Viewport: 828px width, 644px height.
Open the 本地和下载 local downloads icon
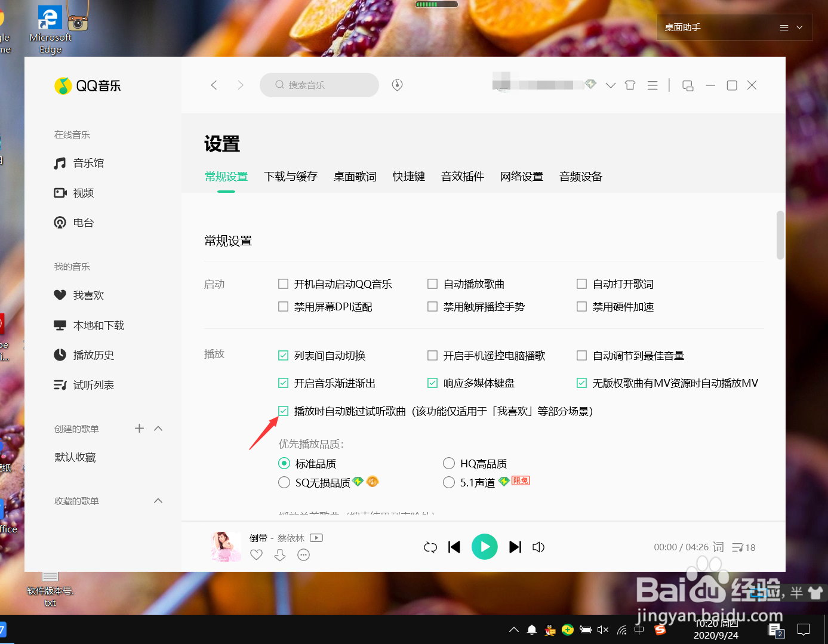60,325
